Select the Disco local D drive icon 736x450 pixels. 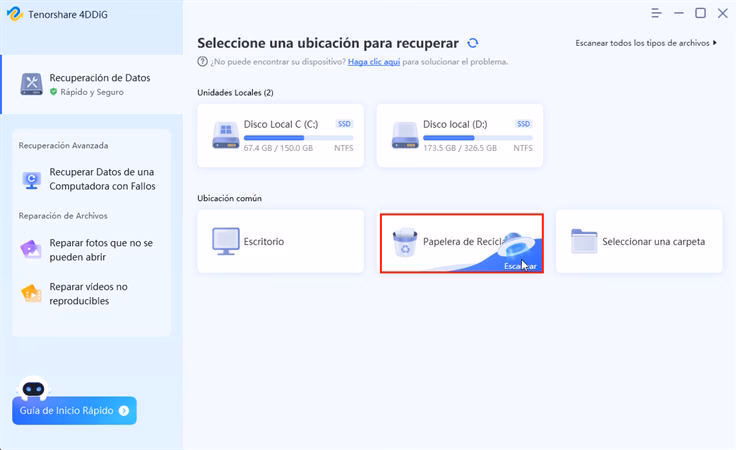405,135
